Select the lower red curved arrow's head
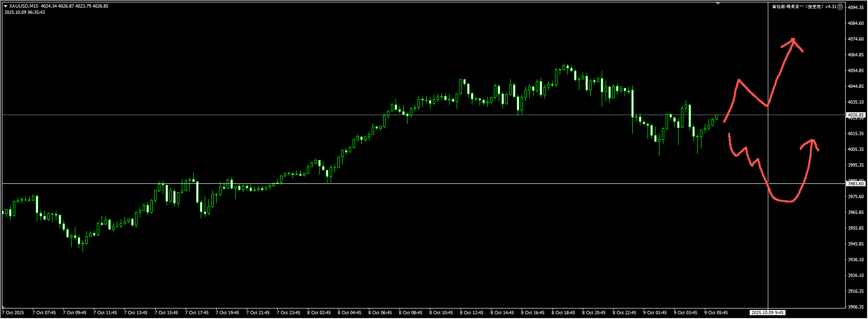 812,141
